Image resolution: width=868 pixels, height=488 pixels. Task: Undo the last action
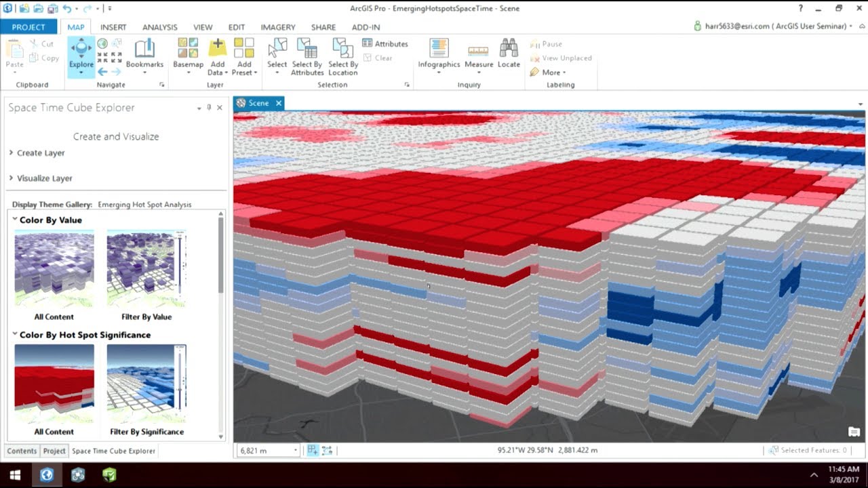click(x=66, y=8)
